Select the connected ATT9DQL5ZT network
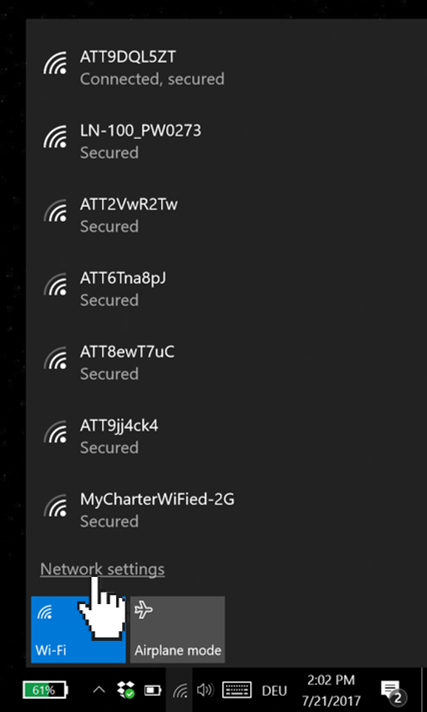The width and height of the screenshot is (427, 712). 226,68
